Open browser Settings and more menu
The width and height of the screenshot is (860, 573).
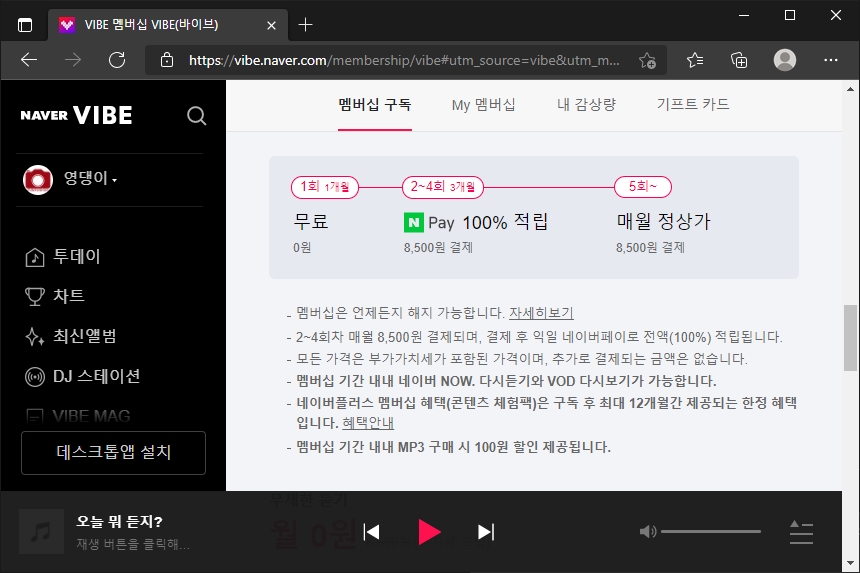tap(831, 60)
